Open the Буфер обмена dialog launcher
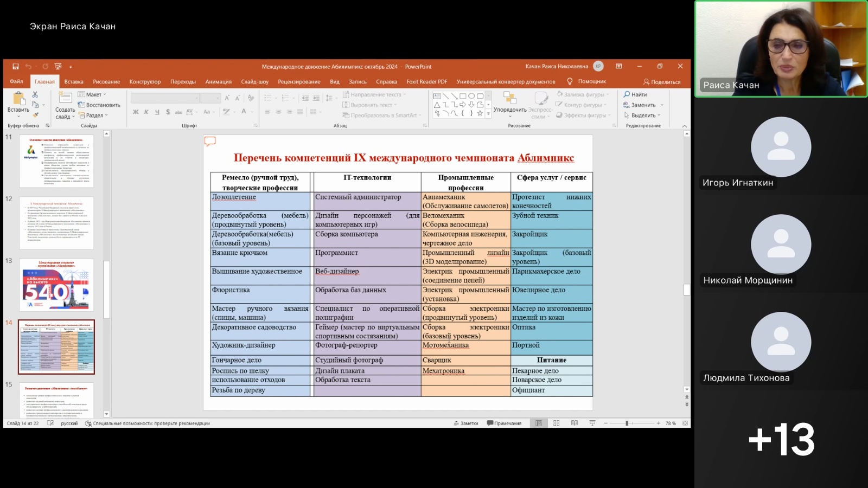Image resolution: width=868 pixels, height=488 pixels. point(48,126)
